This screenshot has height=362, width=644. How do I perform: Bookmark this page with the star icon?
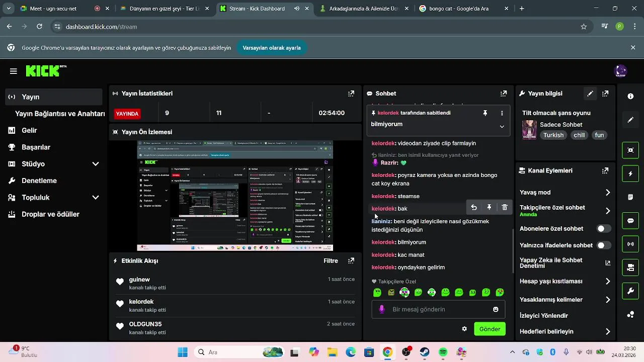click(x=584, y=27)
